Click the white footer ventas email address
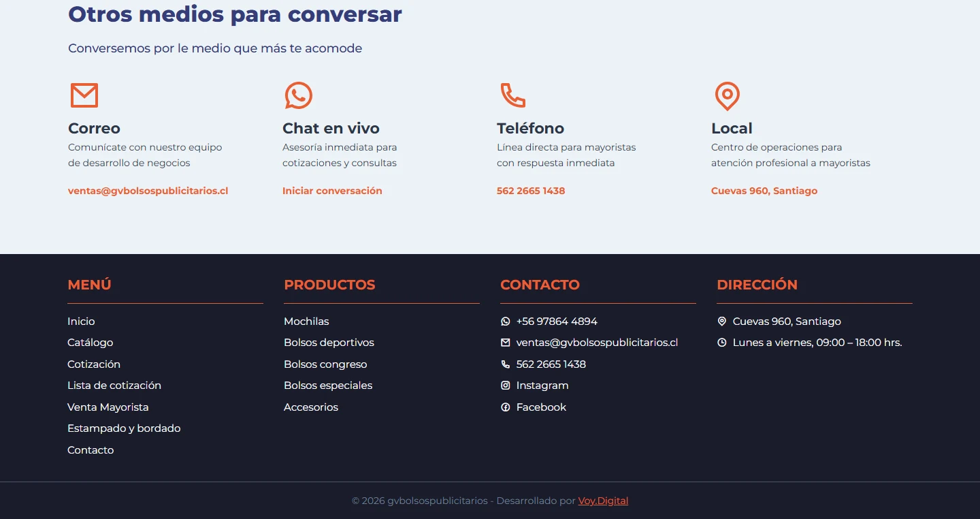Image resolution: width=980 pixels, height=519 pixels. pyautogui.click(x=597, y=343)
